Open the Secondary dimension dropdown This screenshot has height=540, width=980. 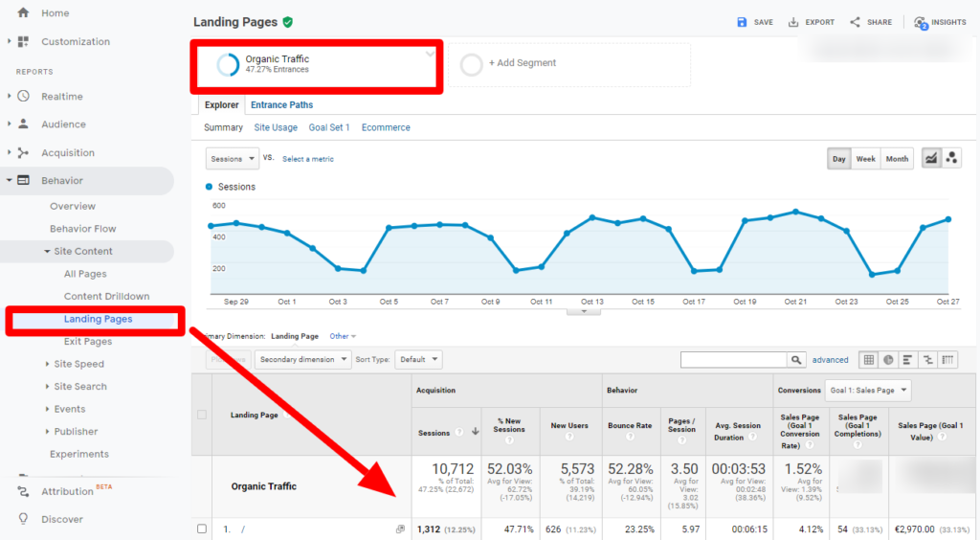(x=303, y=359)
